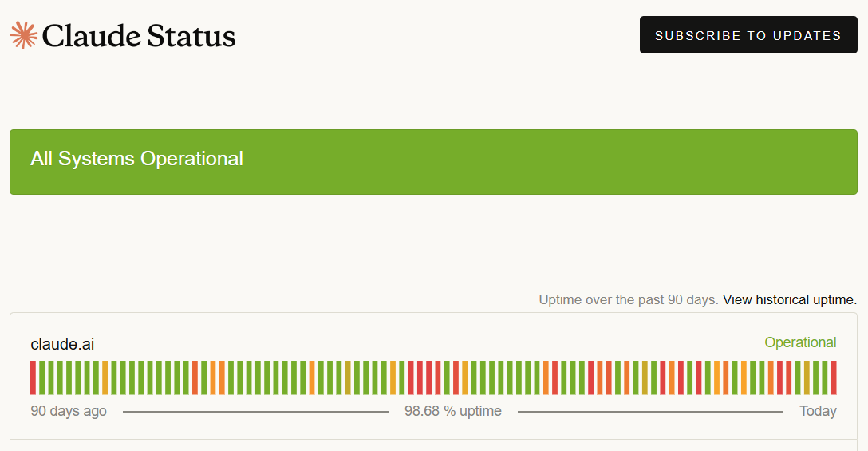Select the oldest day's red uptime bar
868x451 pixels.
34,378
